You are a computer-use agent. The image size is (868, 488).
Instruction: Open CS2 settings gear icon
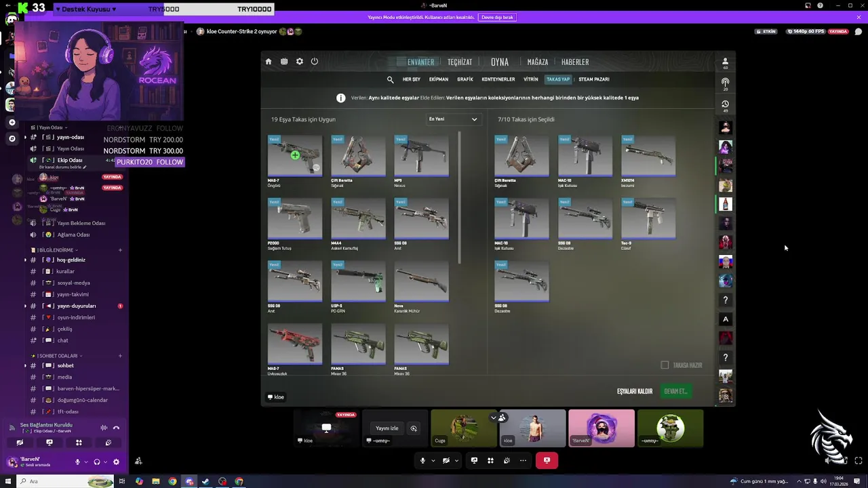tap(300, 62)
